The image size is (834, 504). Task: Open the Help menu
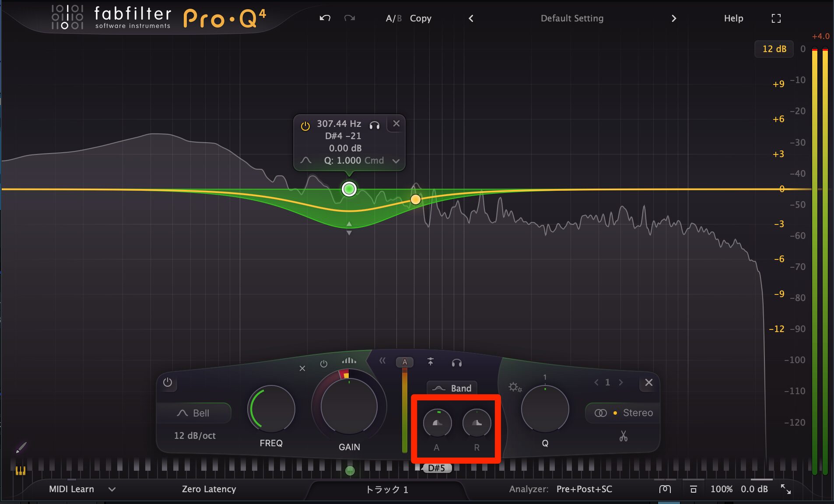point(733,18)
